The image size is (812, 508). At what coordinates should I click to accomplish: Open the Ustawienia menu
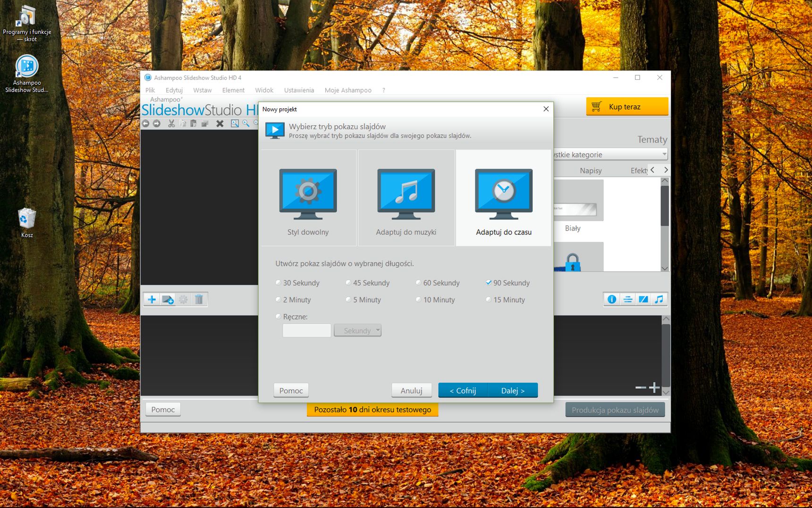[x=299, y=90]
